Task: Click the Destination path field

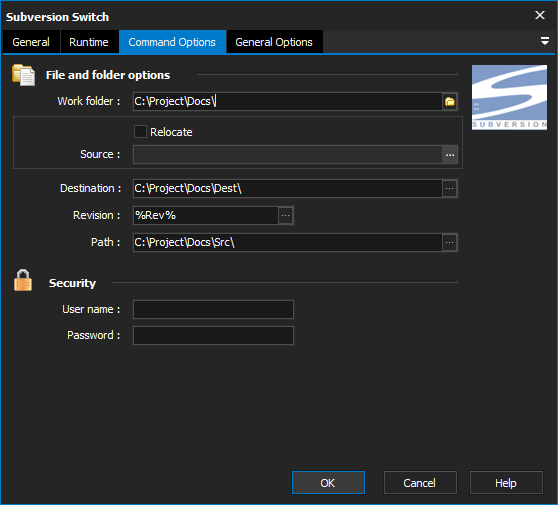Action: (288, 189)
